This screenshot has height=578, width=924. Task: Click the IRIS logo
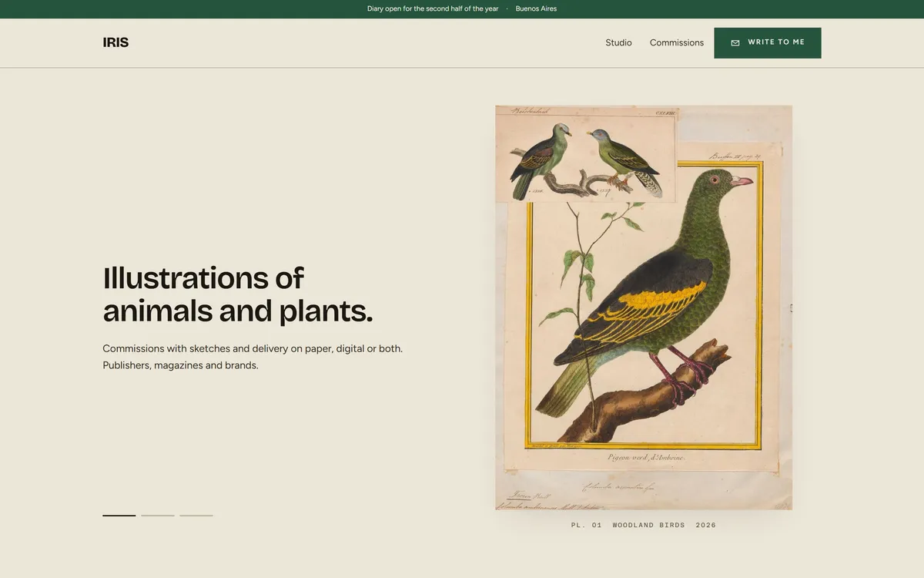coord(115,42)
